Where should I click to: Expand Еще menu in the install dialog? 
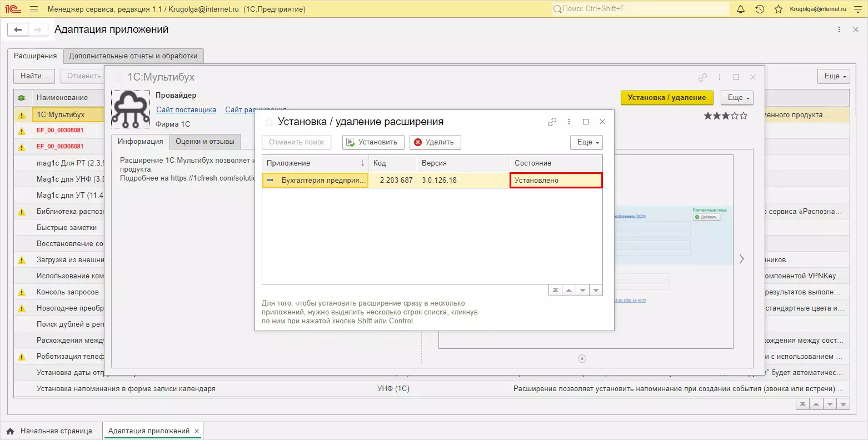[586, 142]
